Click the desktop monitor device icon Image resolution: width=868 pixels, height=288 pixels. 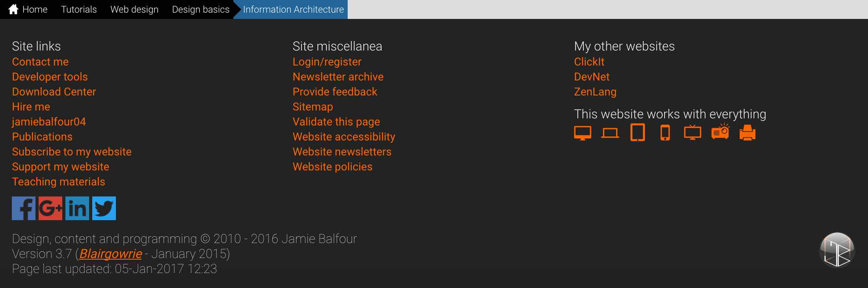[583, 133]
